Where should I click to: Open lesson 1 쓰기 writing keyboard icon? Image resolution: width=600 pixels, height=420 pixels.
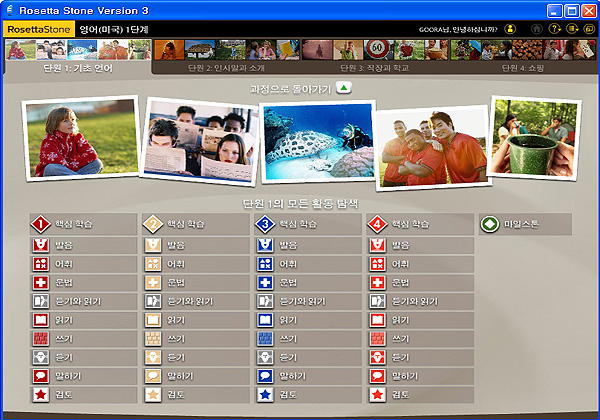click(41, 339)
